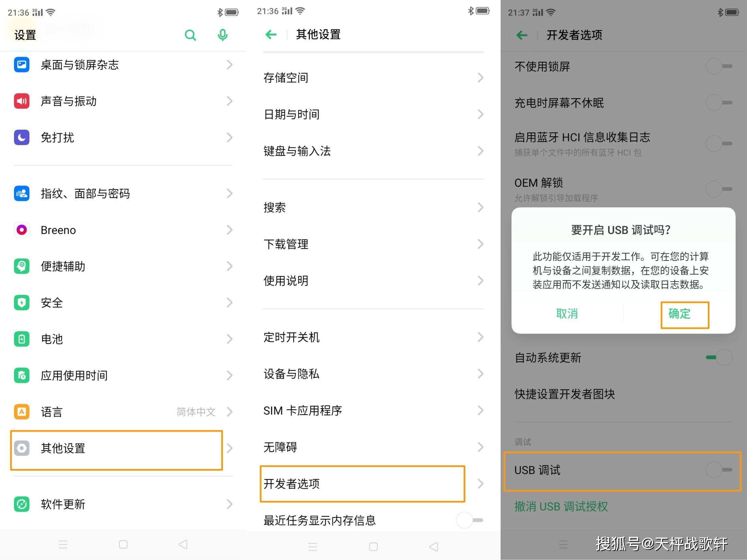The image size is (747, 560).
Task: Tap back nav icon on Settings screen
Action: (x=183, y=544)
